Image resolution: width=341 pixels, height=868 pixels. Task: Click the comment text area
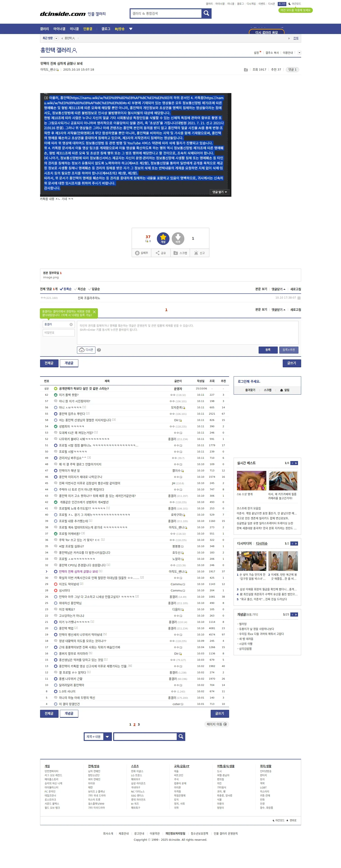(x=187, y=333)
